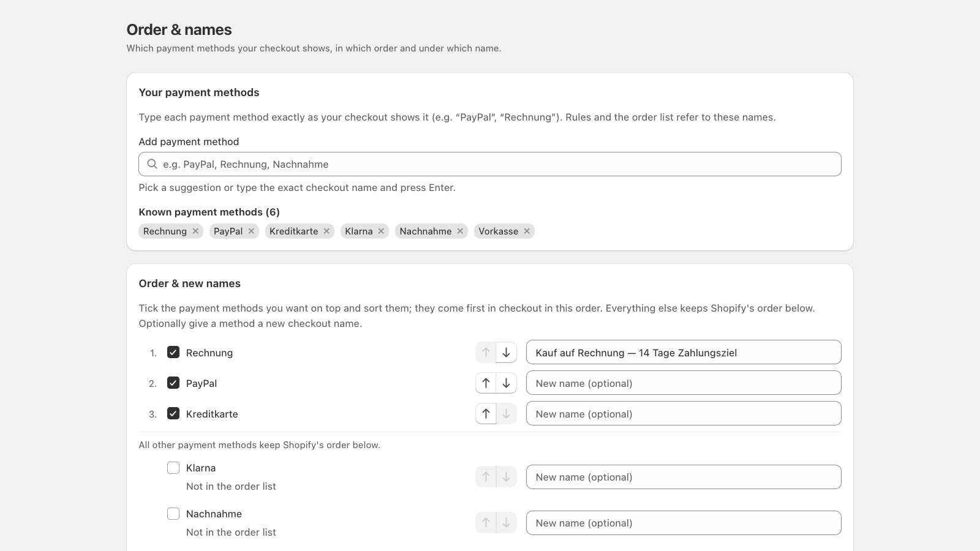The height and width of the screenshot is (551, 980).
Task: Uncheck the PayPal checkbox
Action: [x=173, y=383]
